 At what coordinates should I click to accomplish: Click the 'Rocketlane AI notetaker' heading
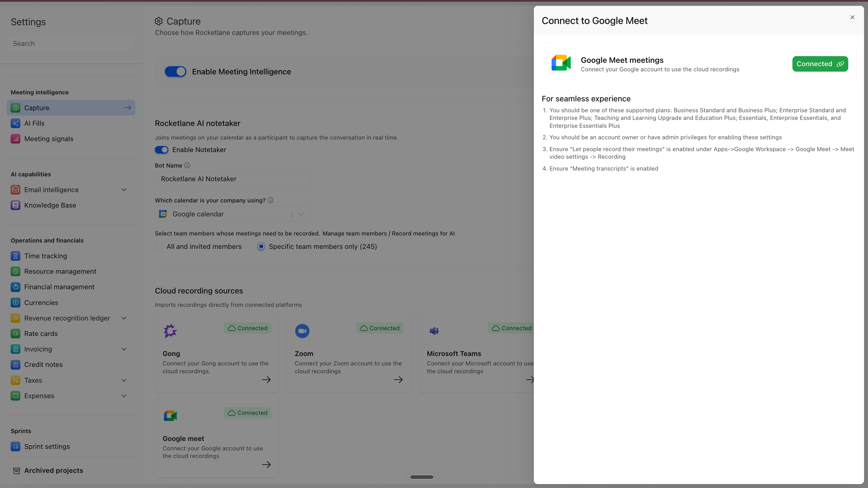(198, 123)
